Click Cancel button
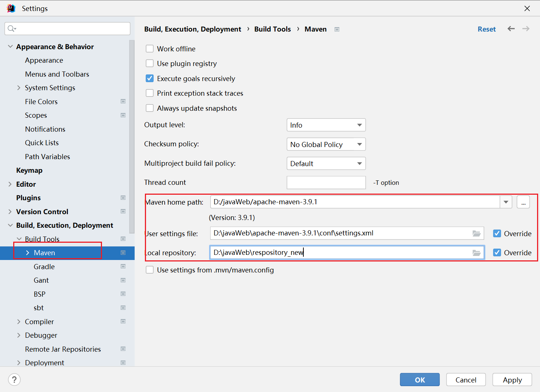The image size is (540, 392). pyautogui.click(x=466, y=380)
